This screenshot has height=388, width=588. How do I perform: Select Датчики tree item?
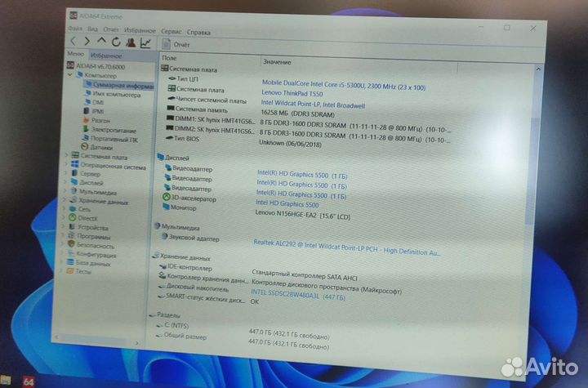(96, 147)
